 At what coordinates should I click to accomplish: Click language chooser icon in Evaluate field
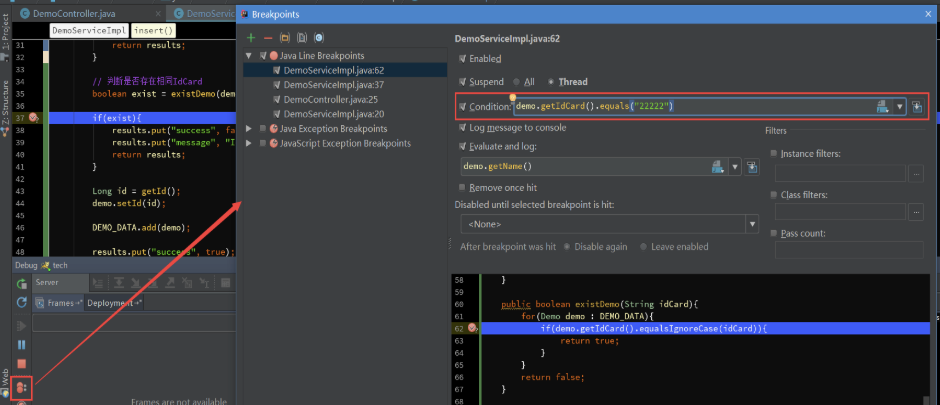click(x=717, y=167)
